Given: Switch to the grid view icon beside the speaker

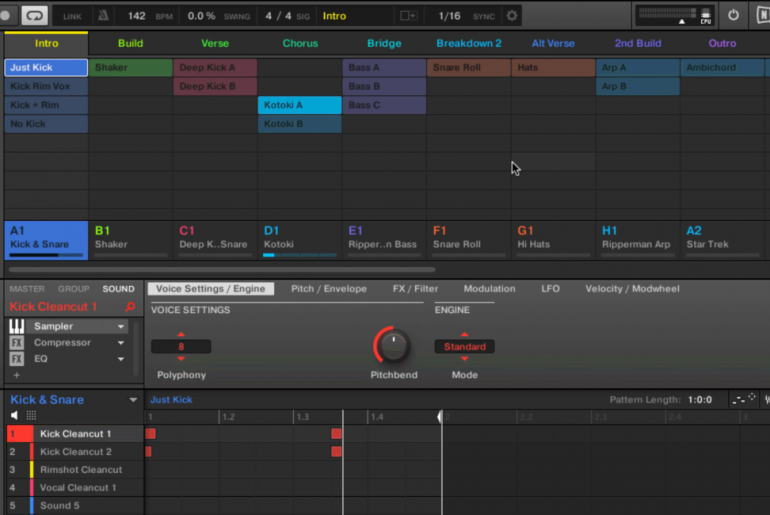Looking at the screenshot, I should click(31, 416).
